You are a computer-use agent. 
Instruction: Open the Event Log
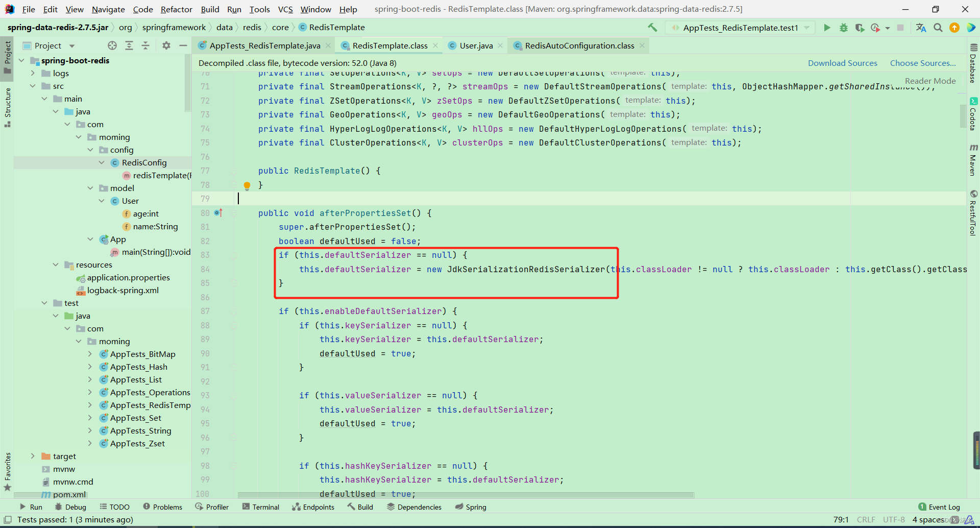(x=939, y=507)
